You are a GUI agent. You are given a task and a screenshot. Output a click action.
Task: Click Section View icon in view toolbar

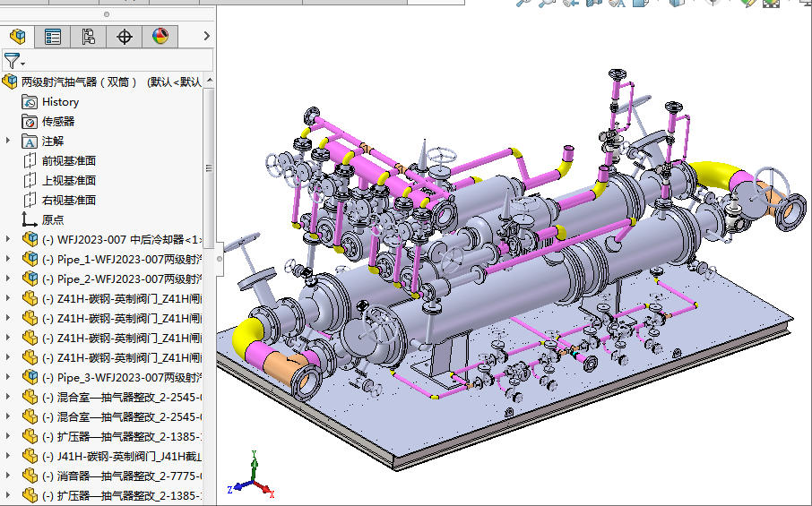point(593,3)
